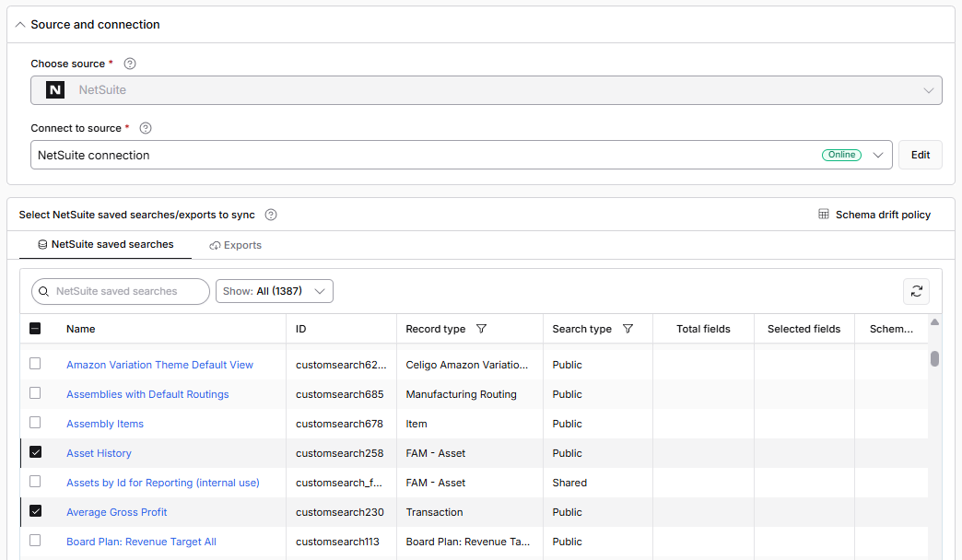
Task: Toggle the select-all checkbox in table header
Action: coord(35,329)
